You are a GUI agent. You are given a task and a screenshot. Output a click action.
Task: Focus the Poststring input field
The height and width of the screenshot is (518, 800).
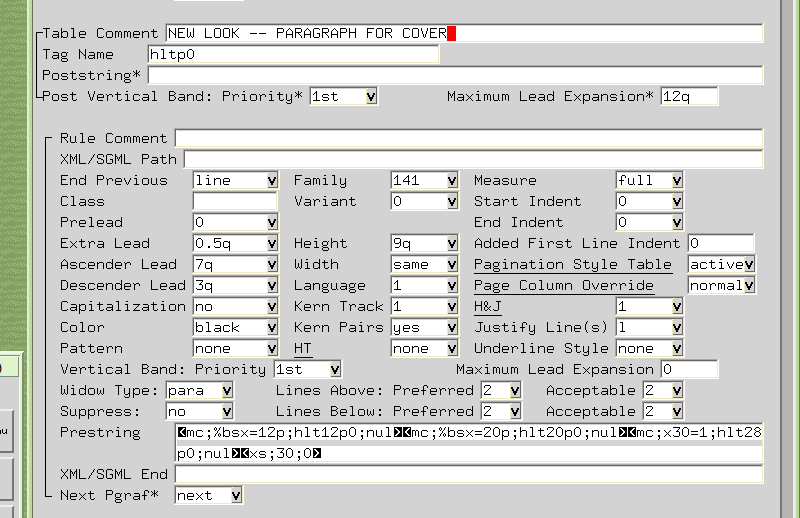coord(455,75)
